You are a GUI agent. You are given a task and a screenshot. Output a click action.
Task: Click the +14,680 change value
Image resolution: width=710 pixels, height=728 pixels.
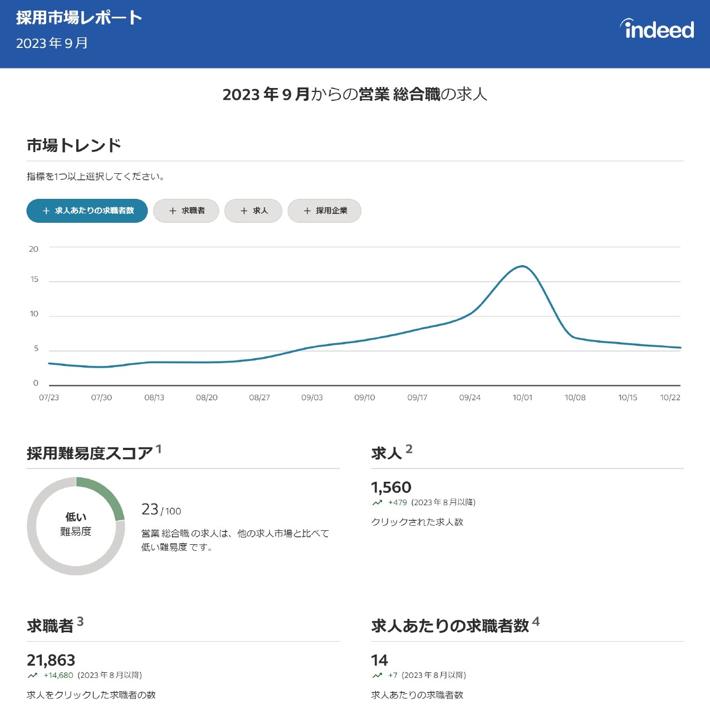click(x=58, y=675)
